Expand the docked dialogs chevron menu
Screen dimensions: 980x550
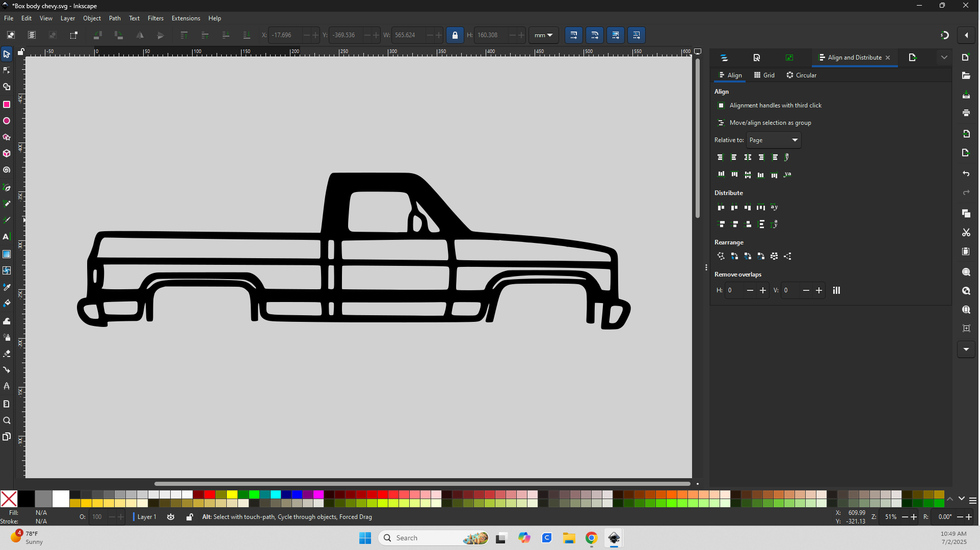(x=944, y=58)
